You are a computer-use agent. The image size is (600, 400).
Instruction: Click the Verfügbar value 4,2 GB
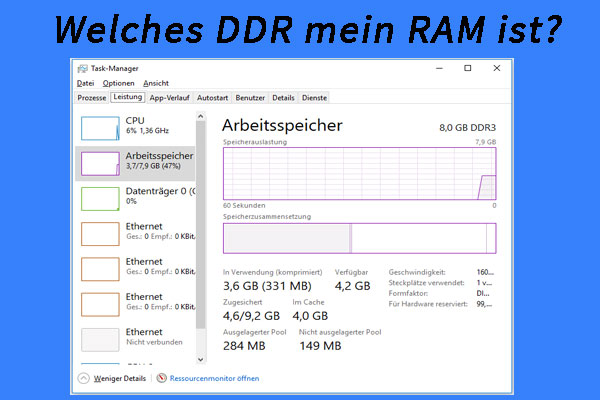click(x=352, y=286)
